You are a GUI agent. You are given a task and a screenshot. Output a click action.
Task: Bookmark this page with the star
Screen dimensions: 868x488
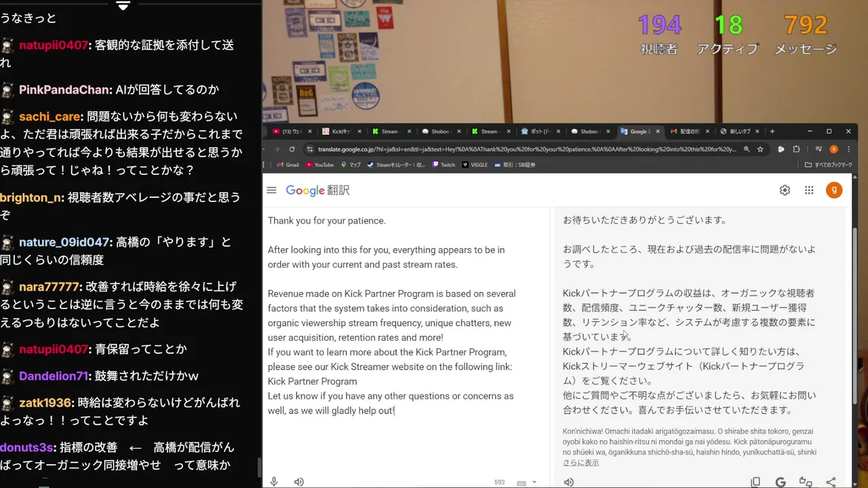click(x=761, y=149)
